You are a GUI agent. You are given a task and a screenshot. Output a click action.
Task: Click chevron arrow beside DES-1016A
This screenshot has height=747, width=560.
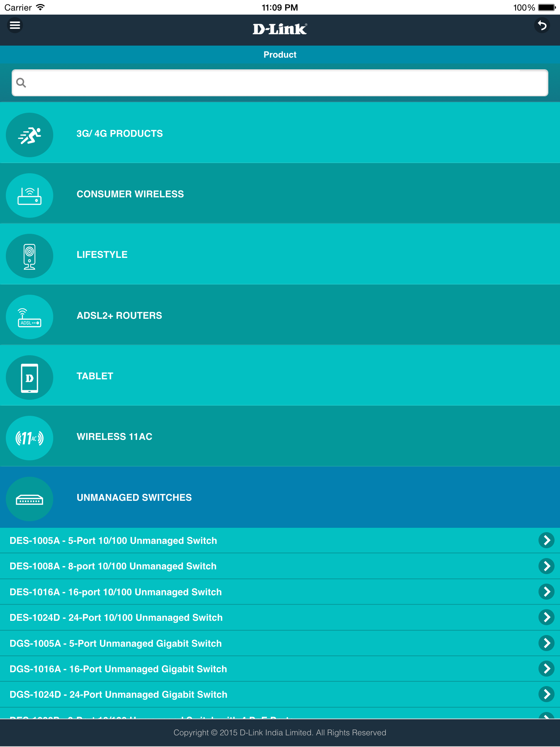coord(547,592)
